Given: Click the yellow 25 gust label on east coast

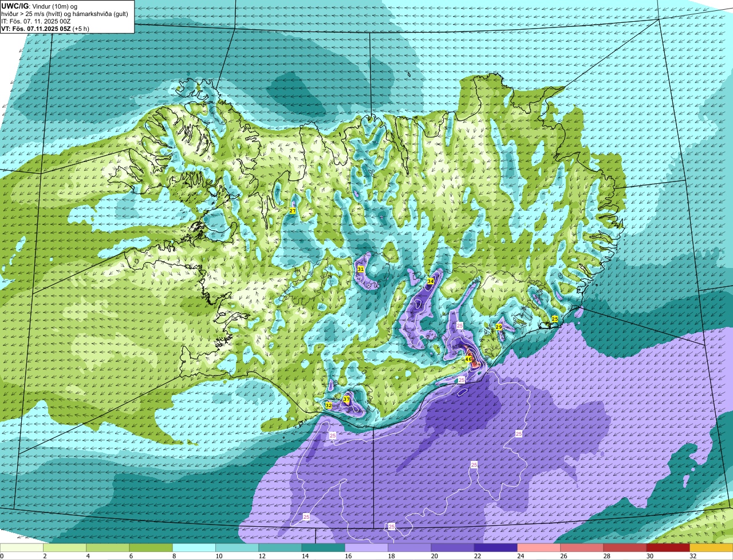Looking at the screenshot, I should tap(554, 318).
